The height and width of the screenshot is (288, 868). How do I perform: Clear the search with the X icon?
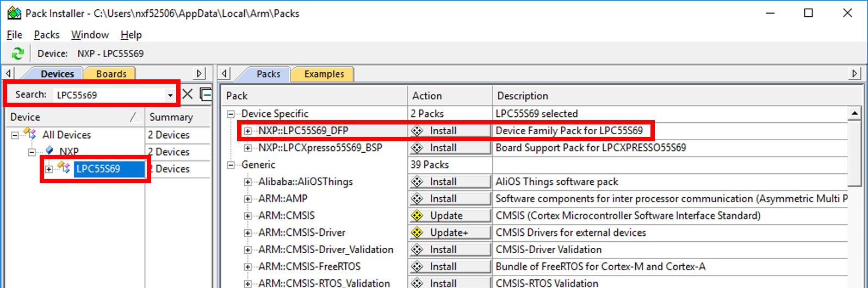pos(187,95)
